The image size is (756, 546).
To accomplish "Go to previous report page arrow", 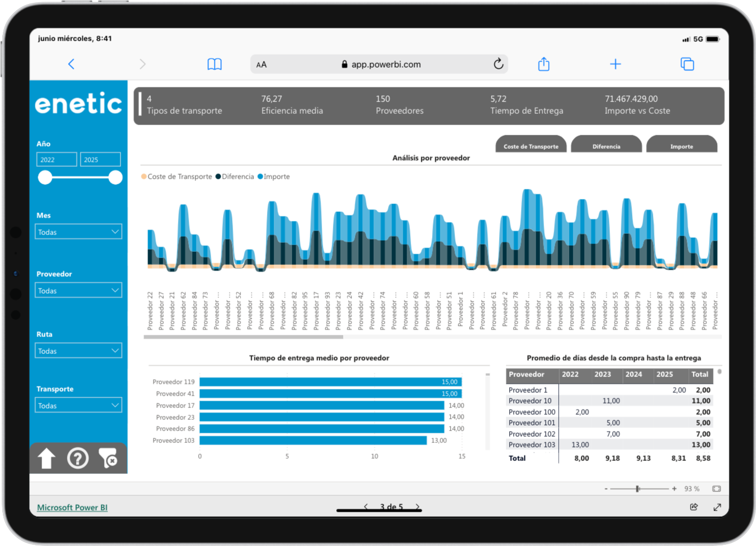I will tap(366, 507).
